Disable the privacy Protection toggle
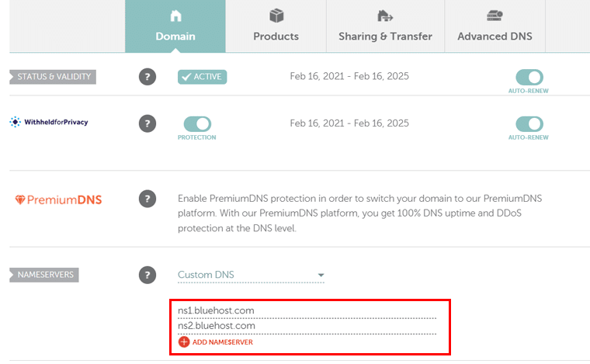Screen dimensions: 590x364 [x=197, y=123]
